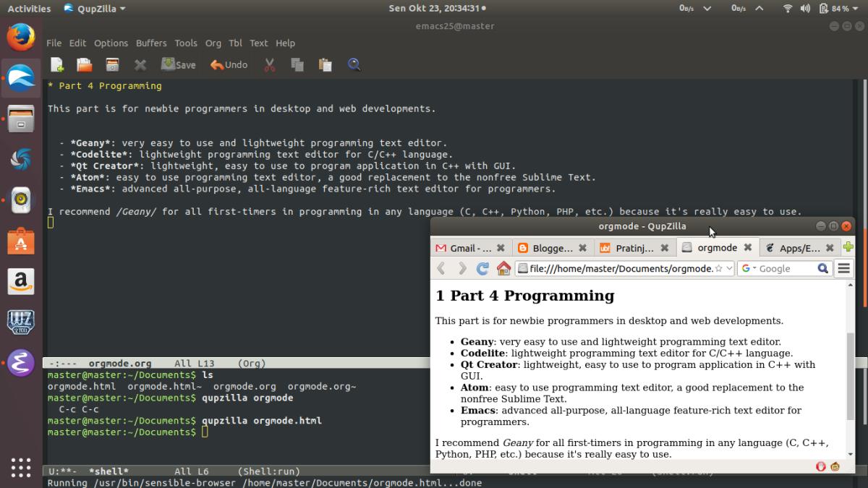Search the buffer with the magnifier icon

pyautogui.click(x=354, y=65)
